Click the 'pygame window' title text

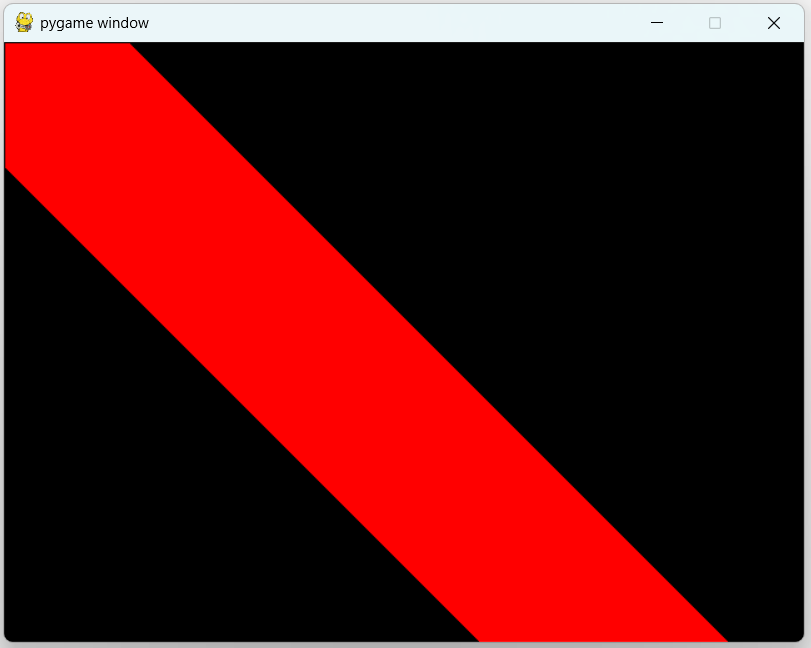point(94,23)
